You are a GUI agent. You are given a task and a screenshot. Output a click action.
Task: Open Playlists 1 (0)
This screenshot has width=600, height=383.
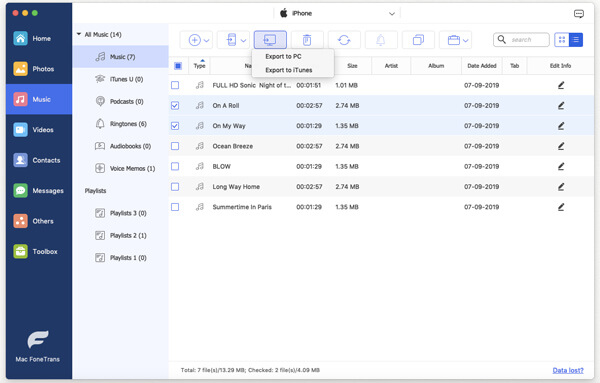(x=121, y=258)
